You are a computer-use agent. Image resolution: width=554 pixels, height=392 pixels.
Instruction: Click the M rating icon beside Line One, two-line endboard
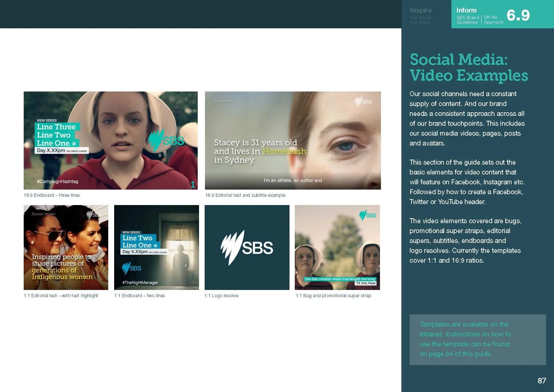[155, 246]
